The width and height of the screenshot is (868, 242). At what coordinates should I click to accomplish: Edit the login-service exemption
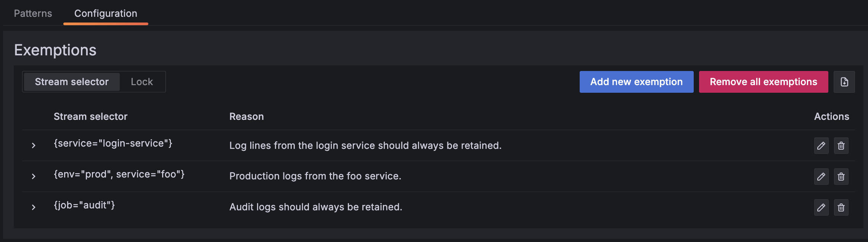(x=821, y=145)
